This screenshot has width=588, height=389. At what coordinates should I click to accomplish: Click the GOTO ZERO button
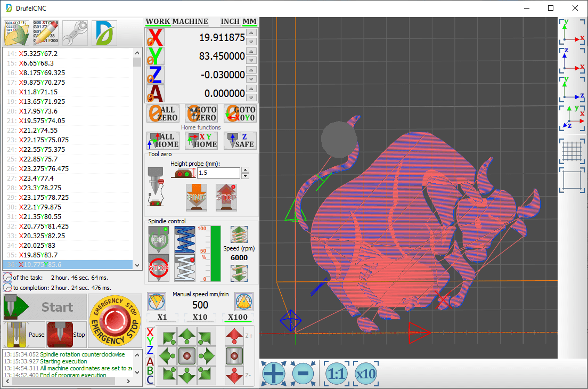(x=202, y=114)
